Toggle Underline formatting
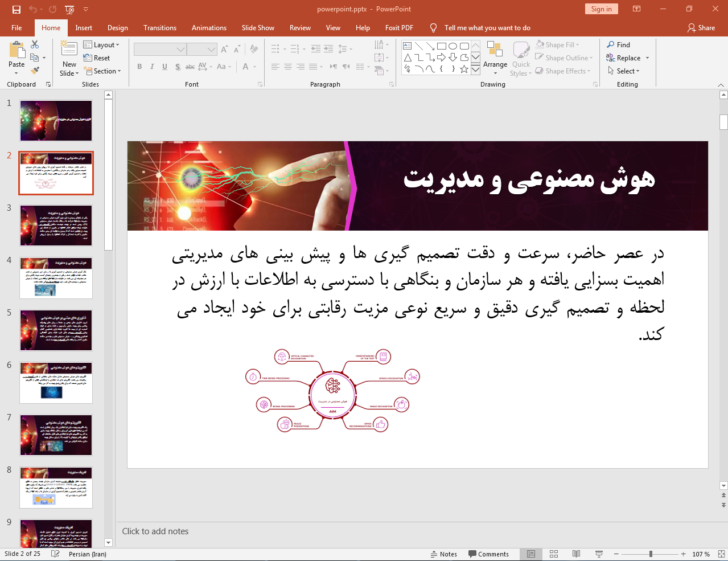This screenshot has width=728, height=561. click(164, 67)
